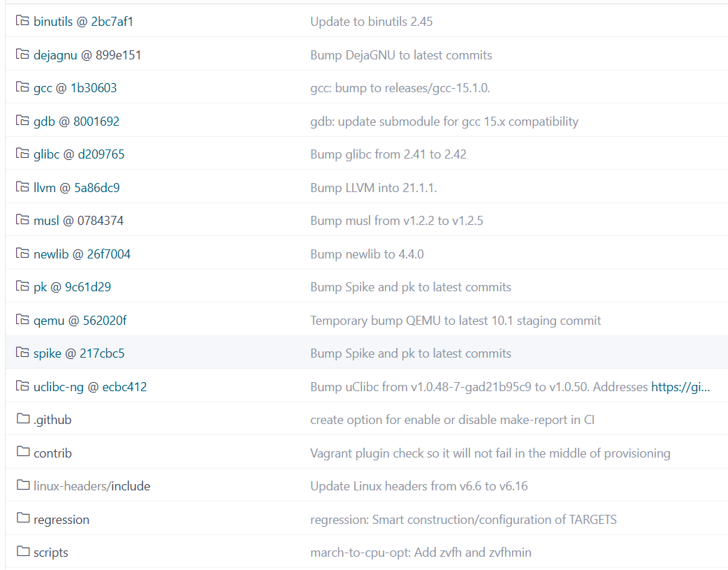This screenshot has width=728, height=570.
Task: Open pk row's 'Bump Spike and pk' commit
Action: point(410,287)
